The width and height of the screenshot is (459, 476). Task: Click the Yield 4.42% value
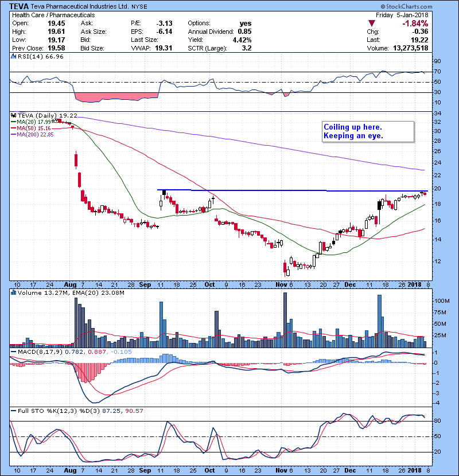242,40
